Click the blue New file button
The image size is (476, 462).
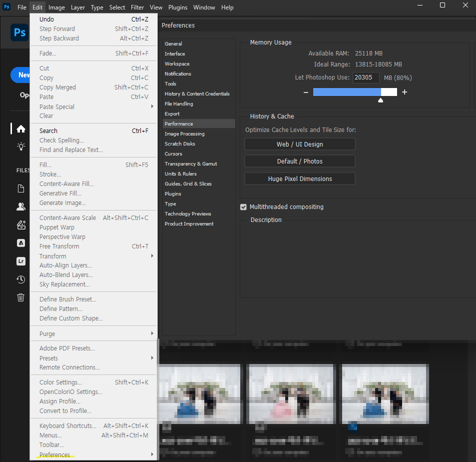pos(20,75)
